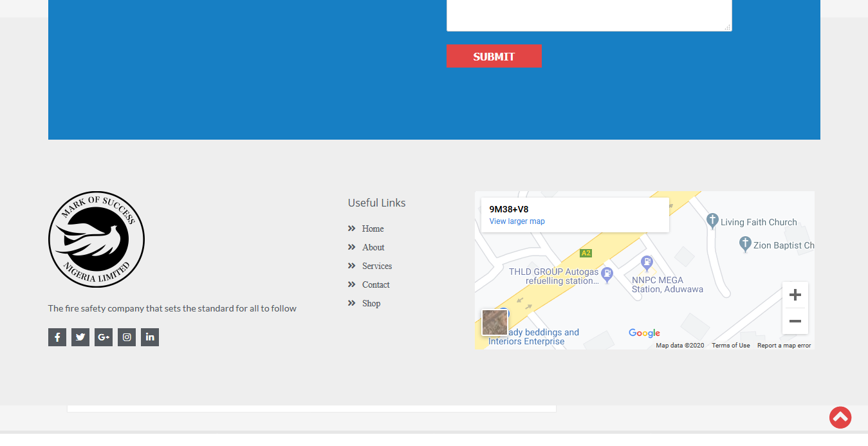Open the Facebook social icon
Image resolution: width=868 pixels, height=446 pixels.
[x=57, y=337]
